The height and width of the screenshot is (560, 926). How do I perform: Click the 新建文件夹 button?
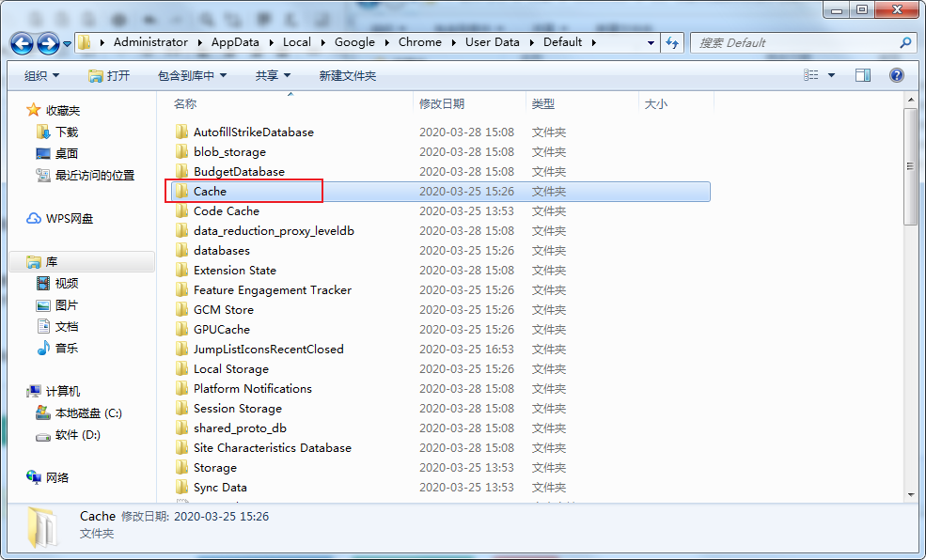click(347, 75)
